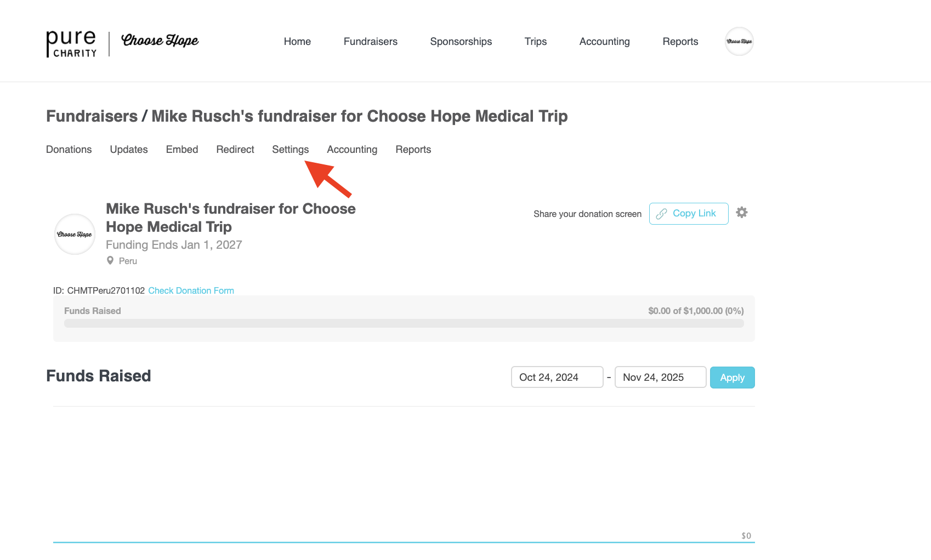Click the Peru location pin icon
The image size is (931, 560).
(110, 261)
